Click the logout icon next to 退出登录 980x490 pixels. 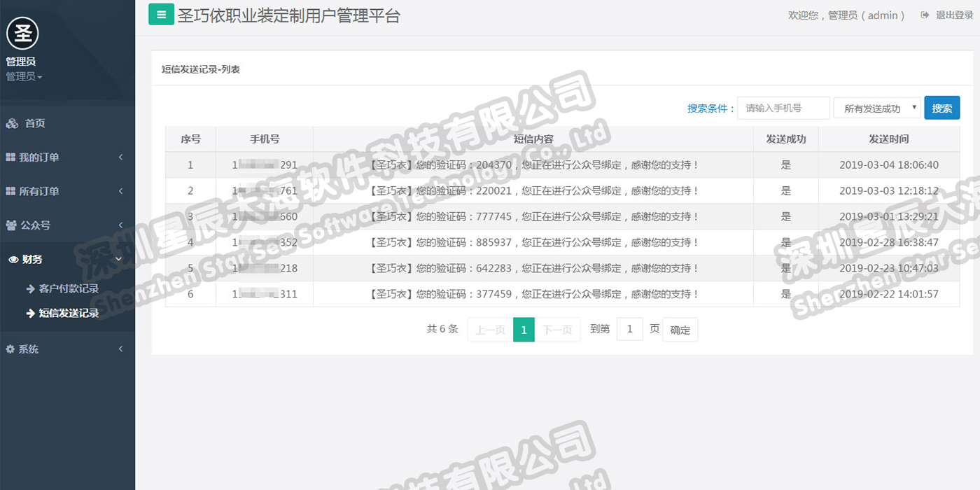(x=925, y=15)
